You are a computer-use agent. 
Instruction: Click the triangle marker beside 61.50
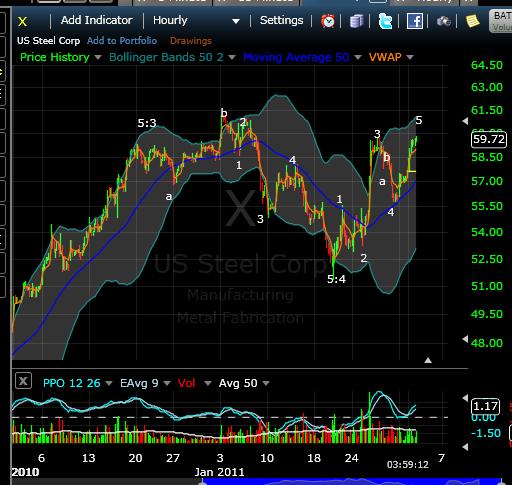tap(465, 121)
